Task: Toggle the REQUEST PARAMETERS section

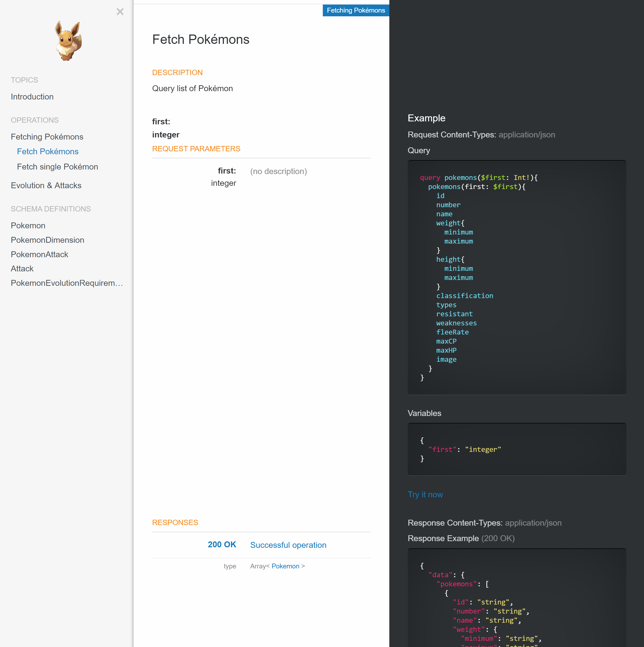Action: click(196, 149)
